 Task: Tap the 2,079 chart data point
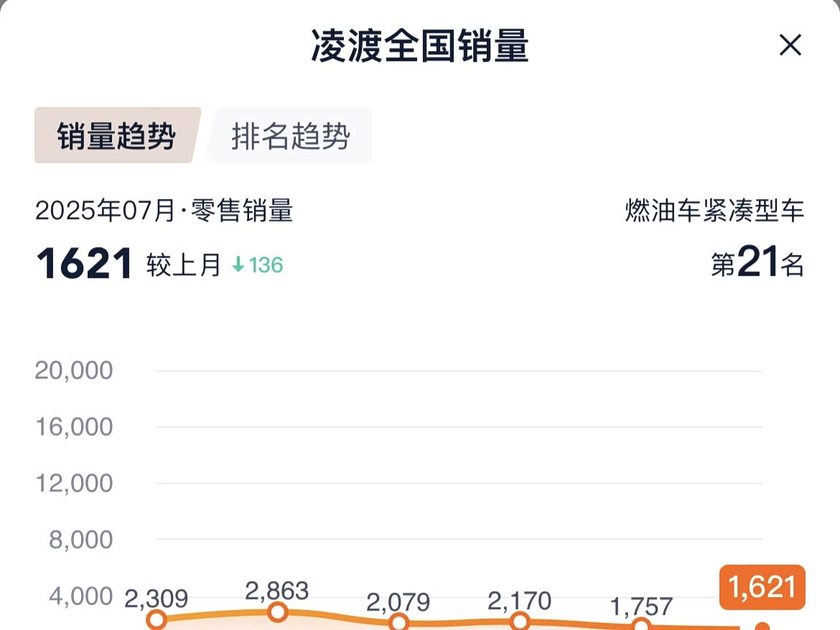399,622
